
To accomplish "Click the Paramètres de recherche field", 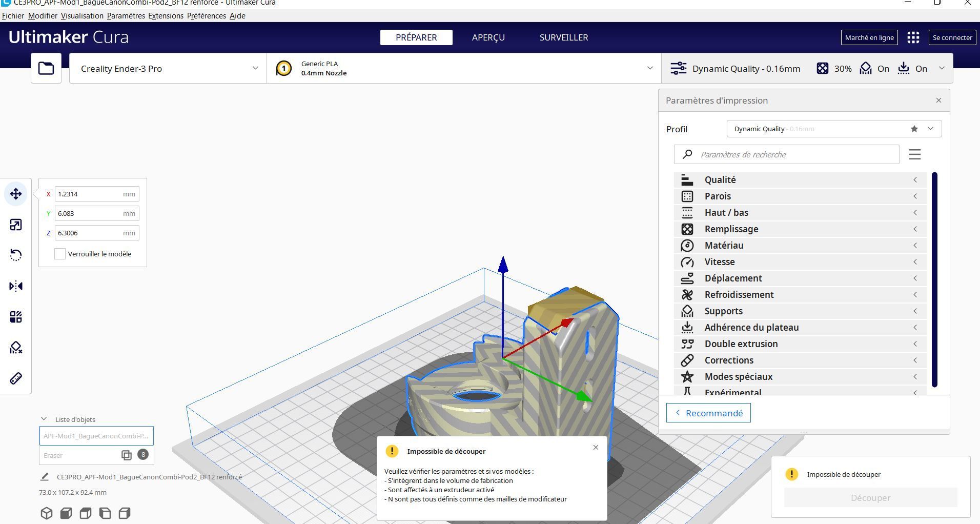I will point(787,154).
